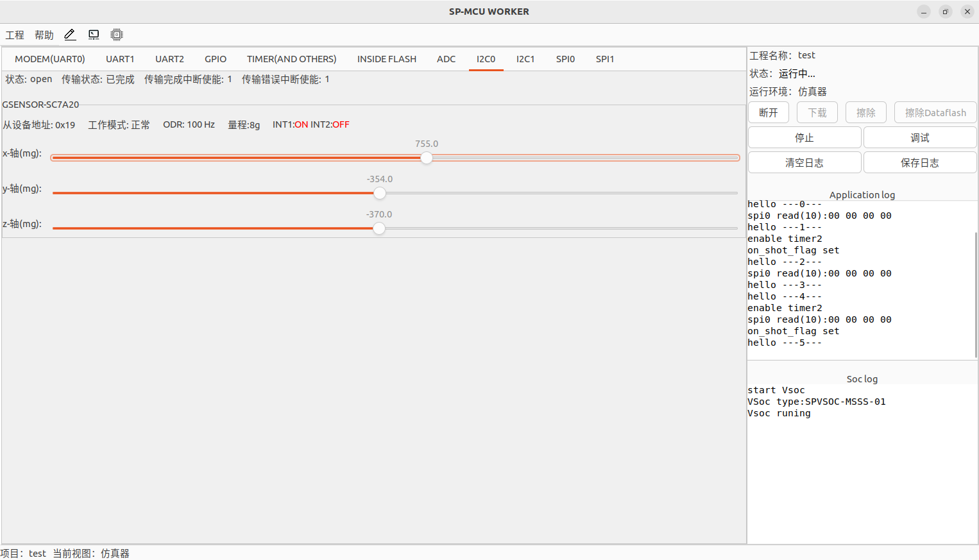
Task: Click the pencil edit icon in toolbar
Action: tap(70, 35)
